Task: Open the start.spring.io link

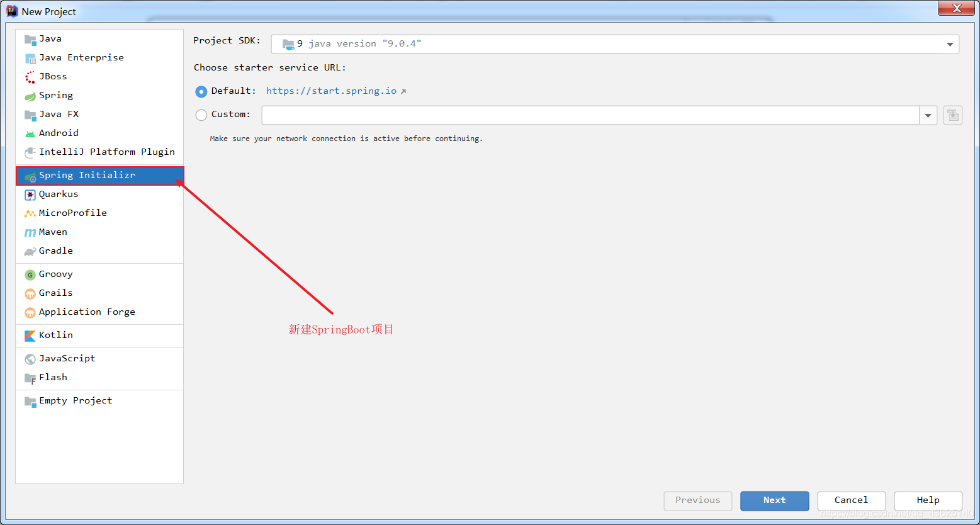Action: click(332, 91)
